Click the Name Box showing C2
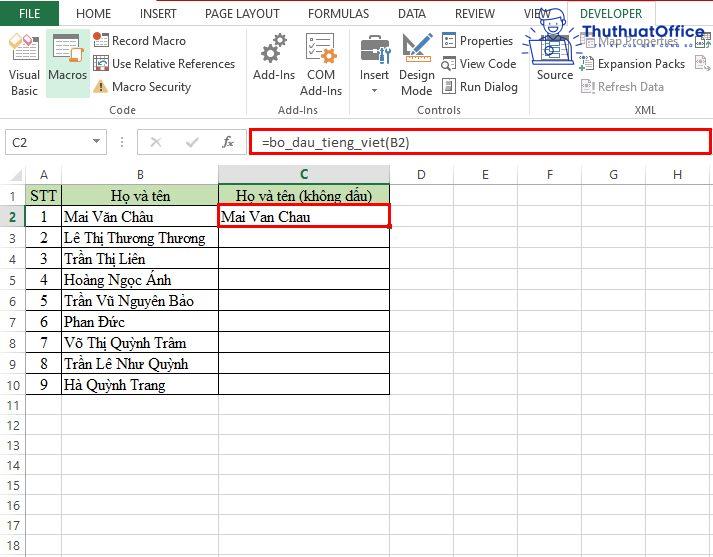This screenshot has height=557, width=713. click(x=48, y=142)
